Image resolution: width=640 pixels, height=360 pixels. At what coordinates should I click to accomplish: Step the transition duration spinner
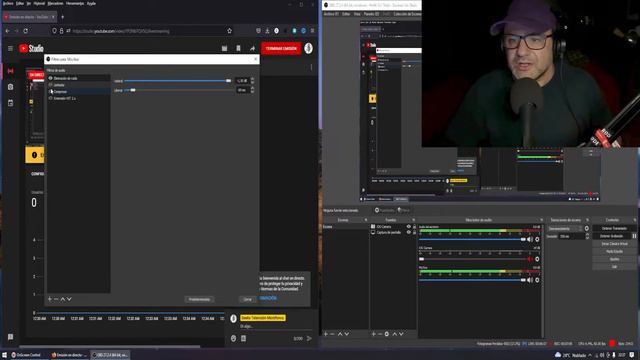click(x=587, y=236)
